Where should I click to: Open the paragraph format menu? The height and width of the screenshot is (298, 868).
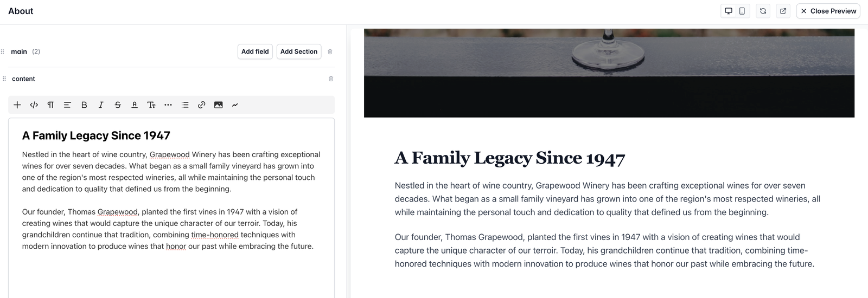click(x=50, y=105)
